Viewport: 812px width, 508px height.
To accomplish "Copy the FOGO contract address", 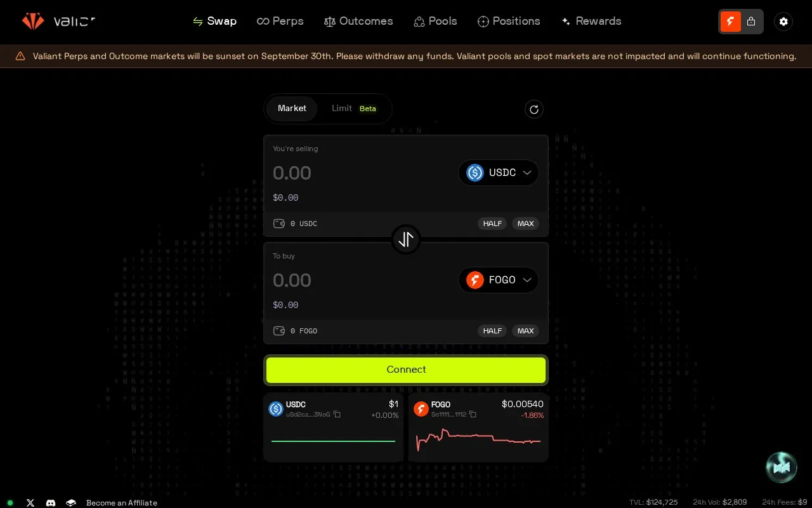I will [473, 415].
